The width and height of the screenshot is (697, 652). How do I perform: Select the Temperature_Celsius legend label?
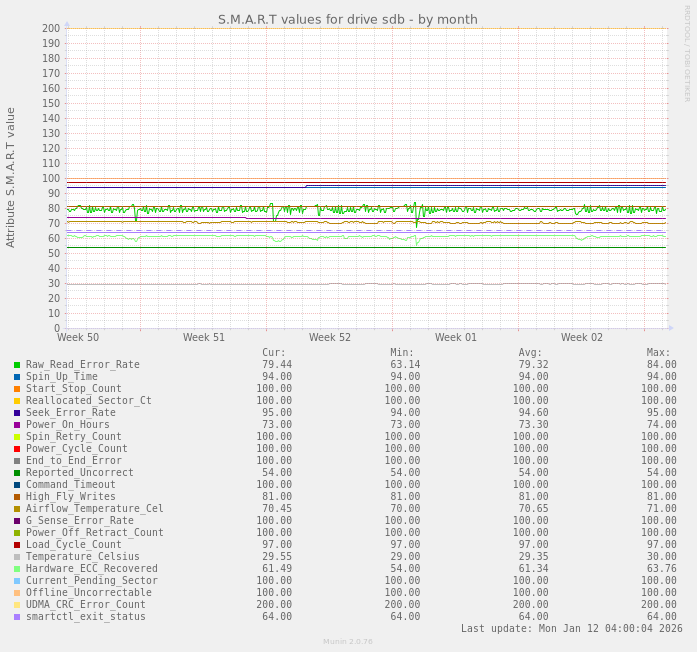[83, 556]
